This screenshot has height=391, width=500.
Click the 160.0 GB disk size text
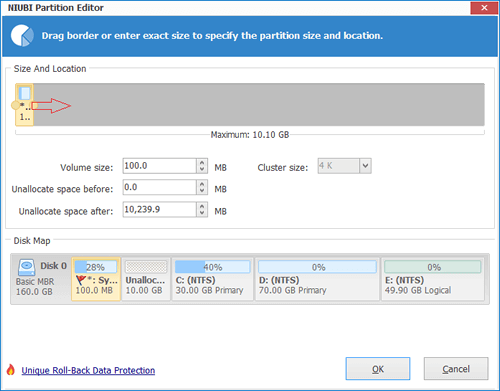click(34, 292)
